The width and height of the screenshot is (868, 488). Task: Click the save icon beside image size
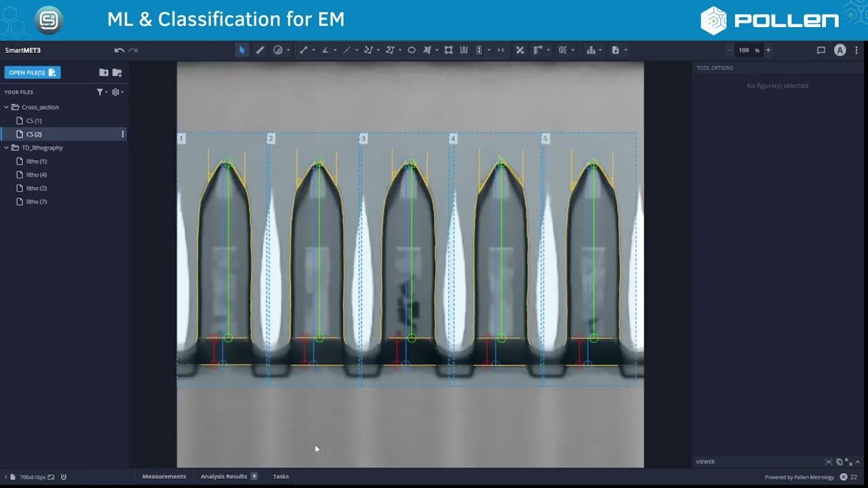click(51, 477)
